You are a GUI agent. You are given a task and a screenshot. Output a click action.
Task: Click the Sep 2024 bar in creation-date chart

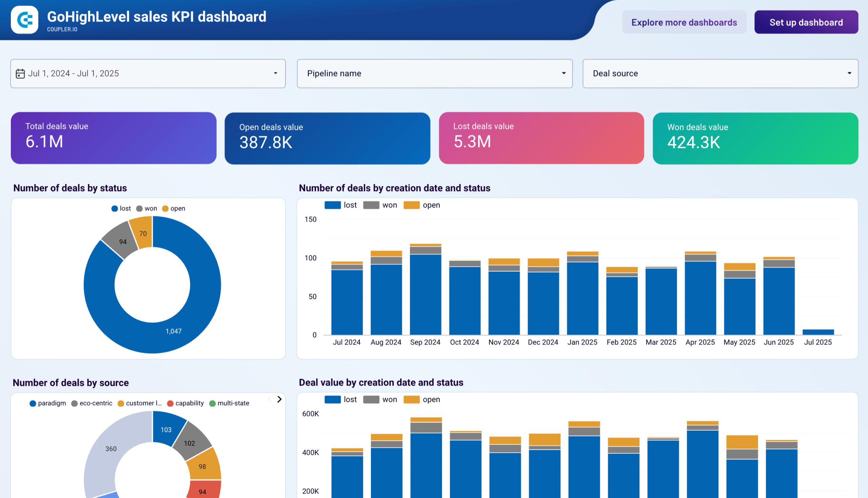point(425,291)
